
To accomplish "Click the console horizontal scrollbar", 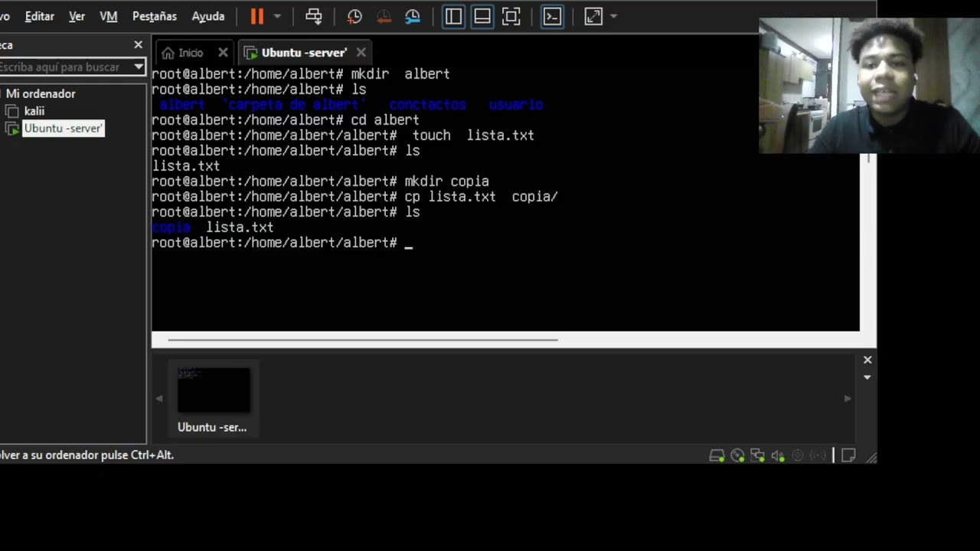I will coord(363,340).
